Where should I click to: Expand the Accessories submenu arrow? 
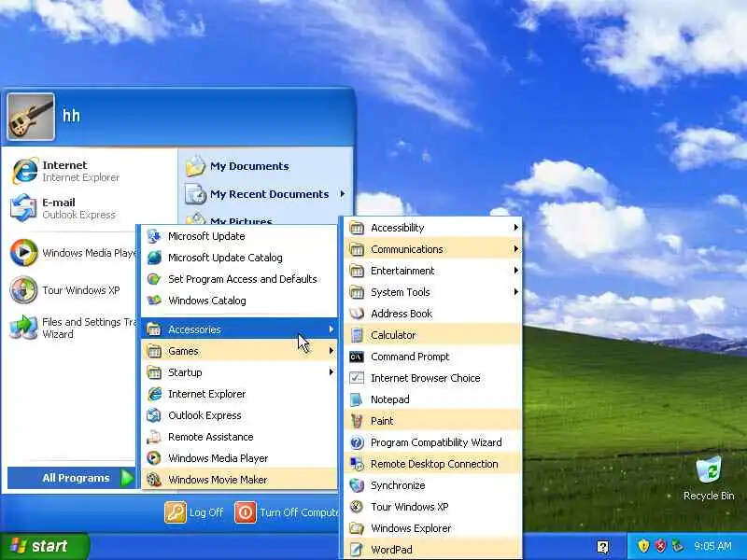(331, 329)
